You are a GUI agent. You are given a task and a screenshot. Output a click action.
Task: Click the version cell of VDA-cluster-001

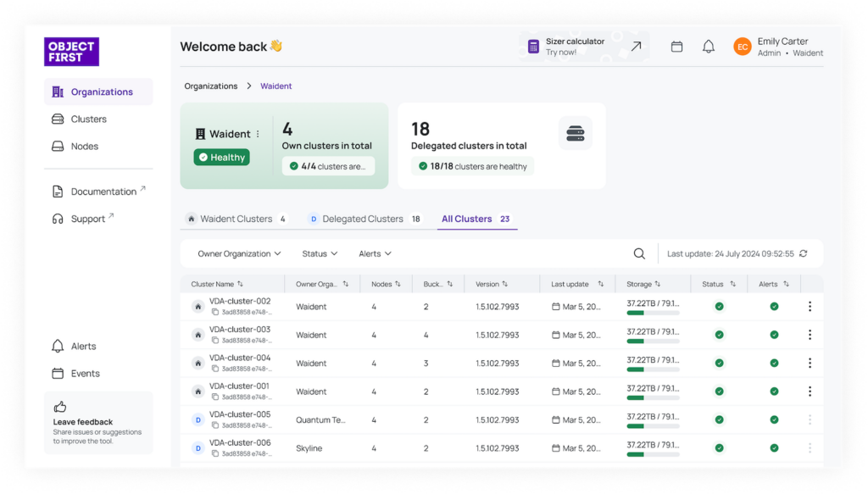click(x=497, y=391)
